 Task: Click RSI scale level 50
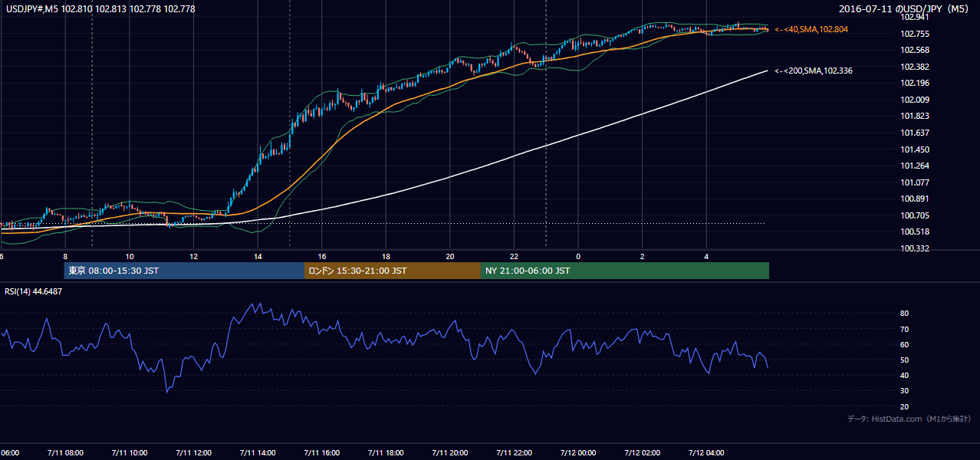pos(904,360)
